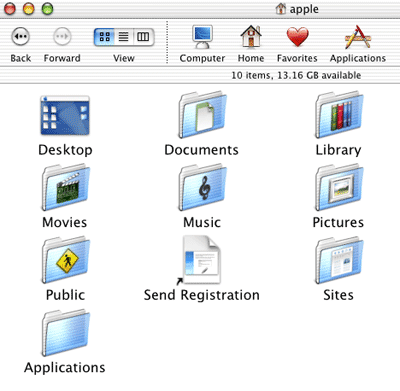Click the 'Applications' label under plain folder
Screen dimensions: 400x391
pos(65,368)
